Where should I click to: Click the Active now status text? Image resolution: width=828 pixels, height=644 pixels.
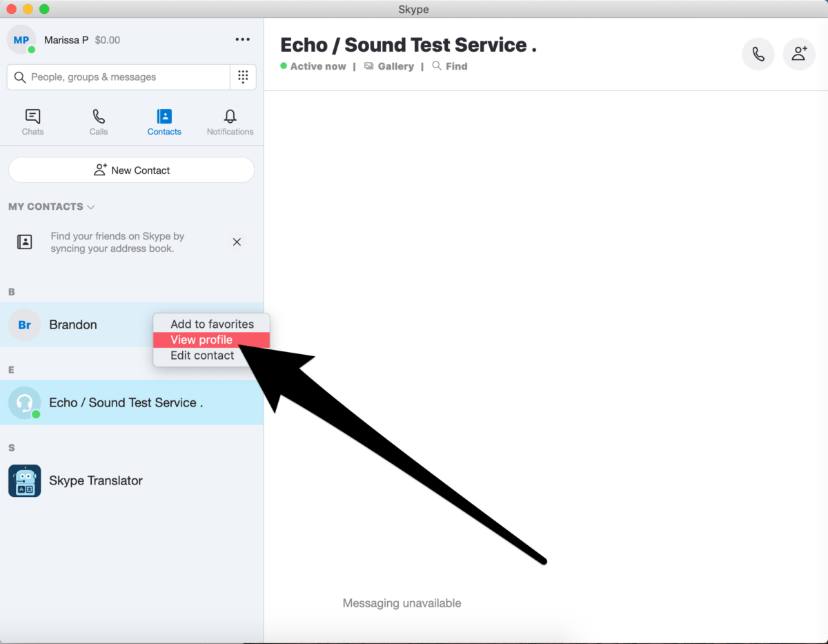pos(318,66)
